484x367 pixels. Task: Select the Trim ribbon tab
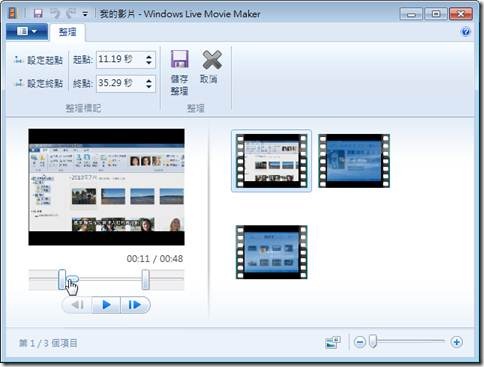point(67,32)
